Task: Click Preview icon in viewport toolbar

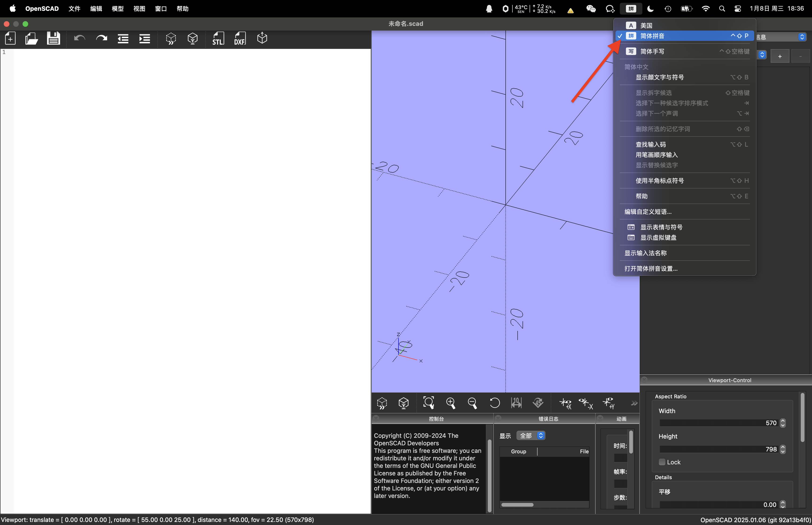Action: tap(382, 403)
